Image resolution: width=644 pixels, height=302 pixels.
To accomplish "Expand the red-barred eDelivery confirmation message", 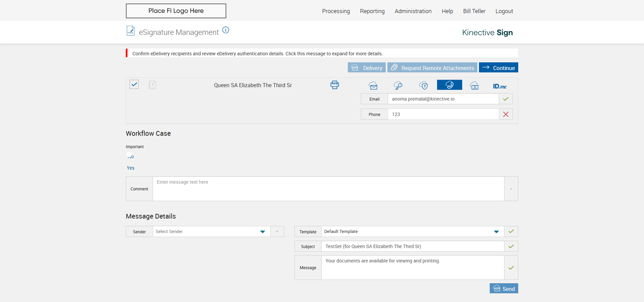I will tap(257, 54).
